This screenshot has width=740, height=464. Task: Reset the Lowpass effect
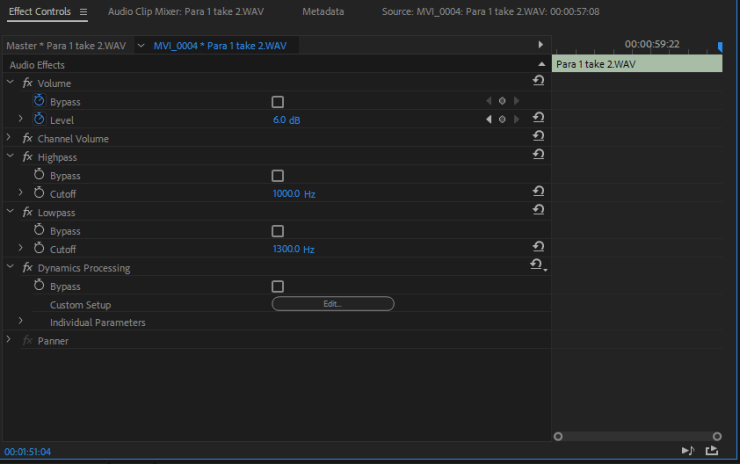click(538, 209)
